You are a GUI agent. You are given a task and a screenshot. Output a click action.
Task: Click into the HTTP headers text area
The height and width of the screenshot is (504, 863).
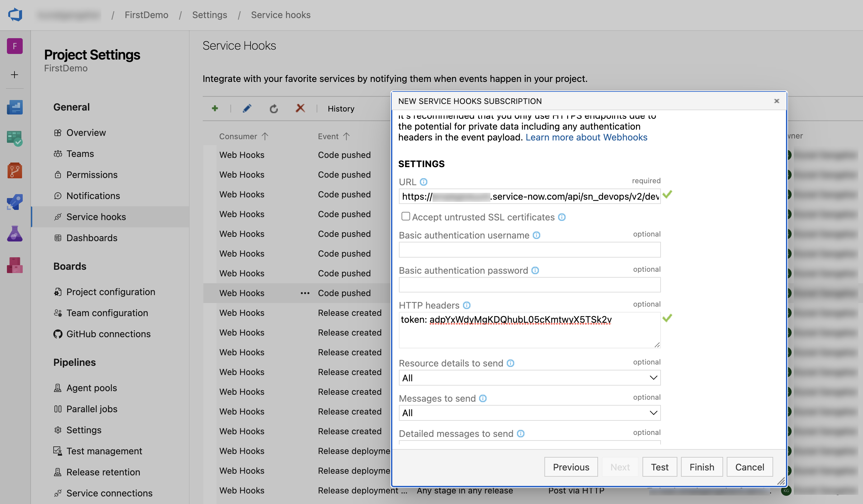click(x=530, y=330)
